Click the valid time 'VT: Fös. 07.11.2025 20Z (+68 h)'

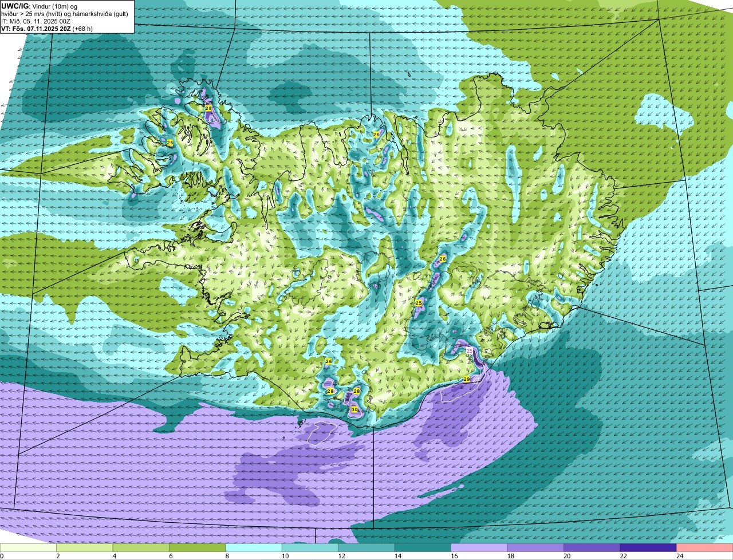47,29
